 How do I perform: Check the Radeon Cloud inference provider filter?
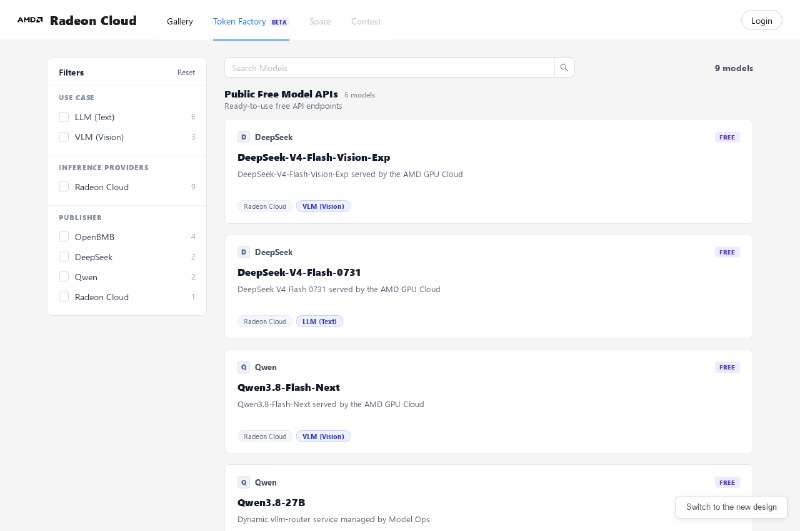pyautogui.click(x=64, y=187)
